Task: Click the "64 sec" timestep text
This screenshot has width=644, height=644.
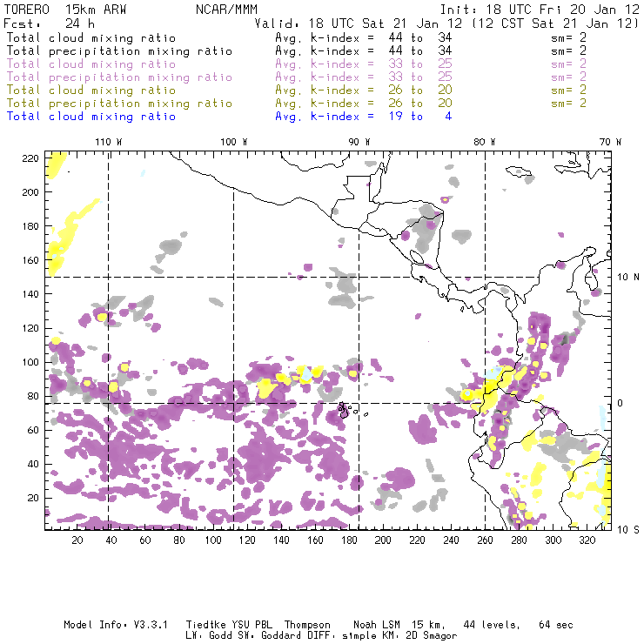Action: coord(556,625)
